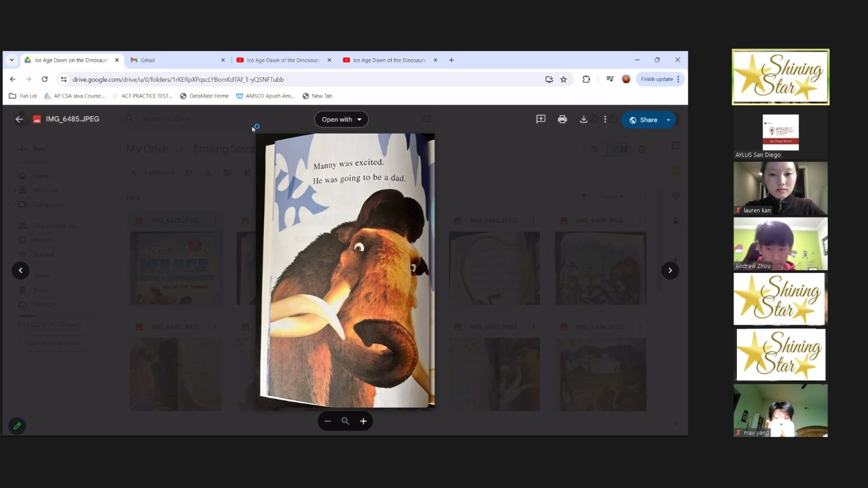The width and height of the screenshot is (868, 488).
Task: Show the previous image in the folder
Action: (20, 271)
